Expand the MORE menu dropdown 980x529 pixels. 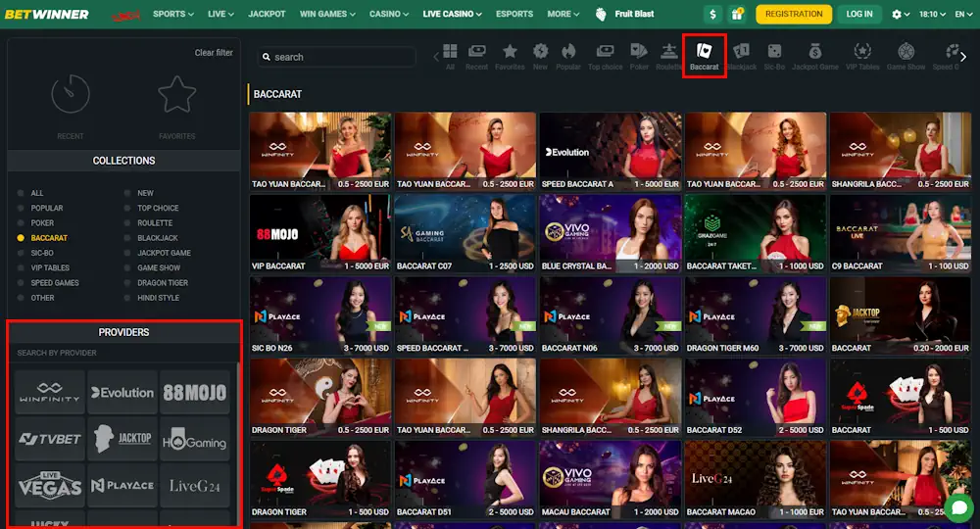[563, 14]
